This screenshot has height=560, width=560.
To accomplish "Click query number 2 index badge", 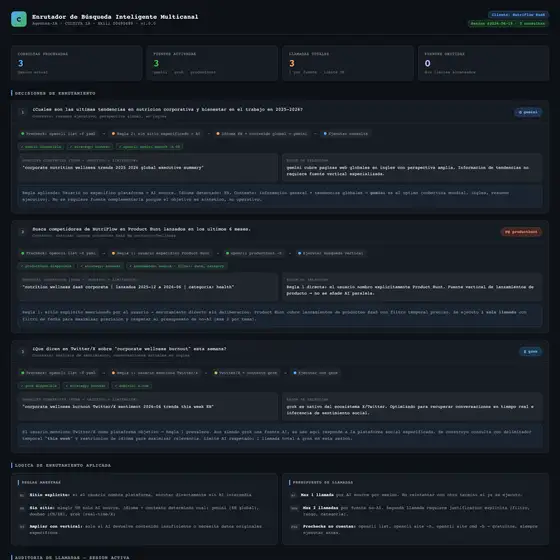I will (22, 232).
